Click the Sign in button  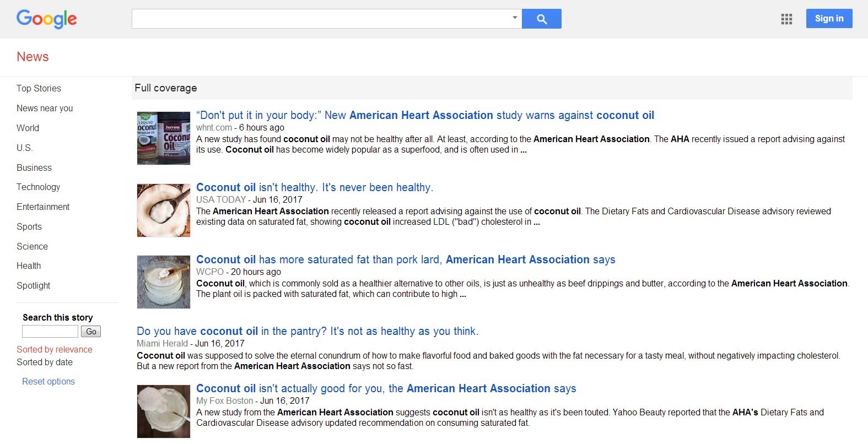point(829,18)
